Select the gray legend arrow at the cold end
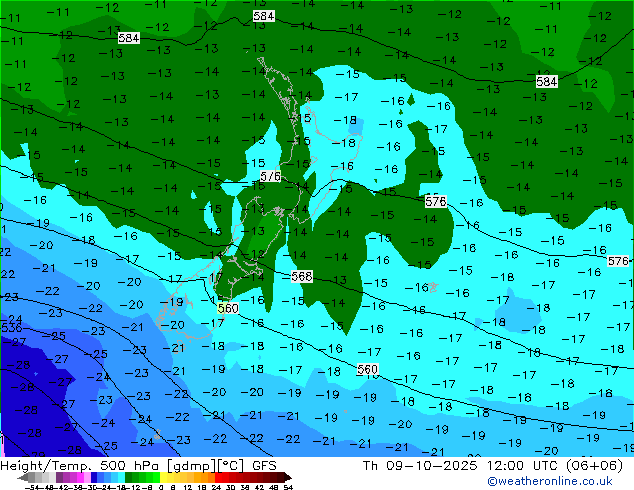634x490 pixels. coord(23,477)
